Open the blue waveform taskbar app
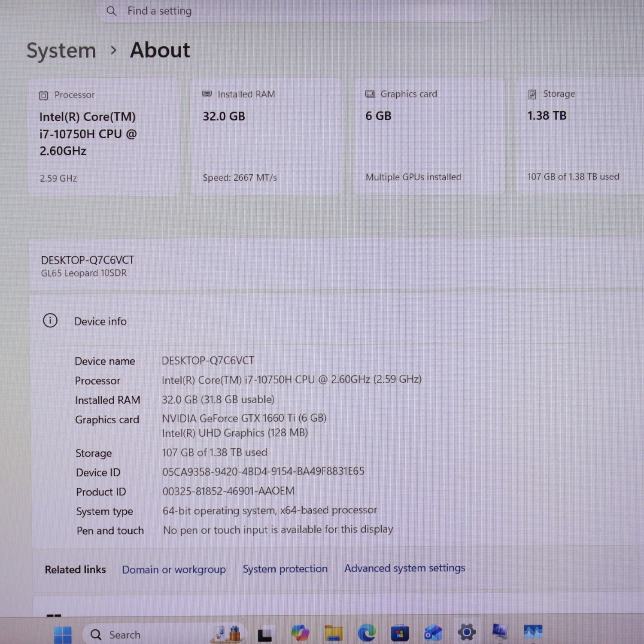The width and height of the screenshot is (644, 644). pos(533,631)
